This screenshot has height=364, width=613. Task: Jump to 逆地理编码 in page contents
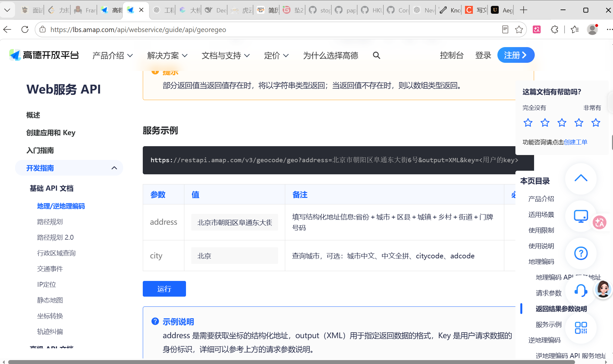[544, 340]
